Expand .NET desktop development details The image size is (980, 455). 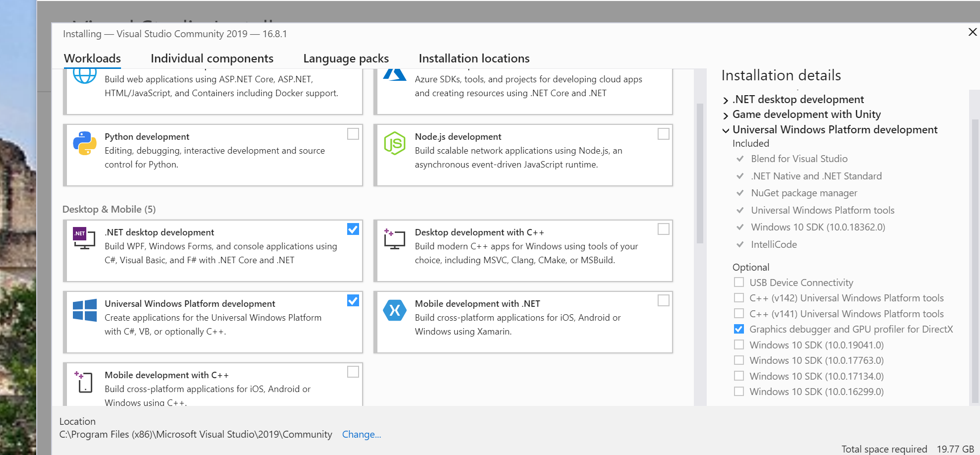click(x=726, y=100)
